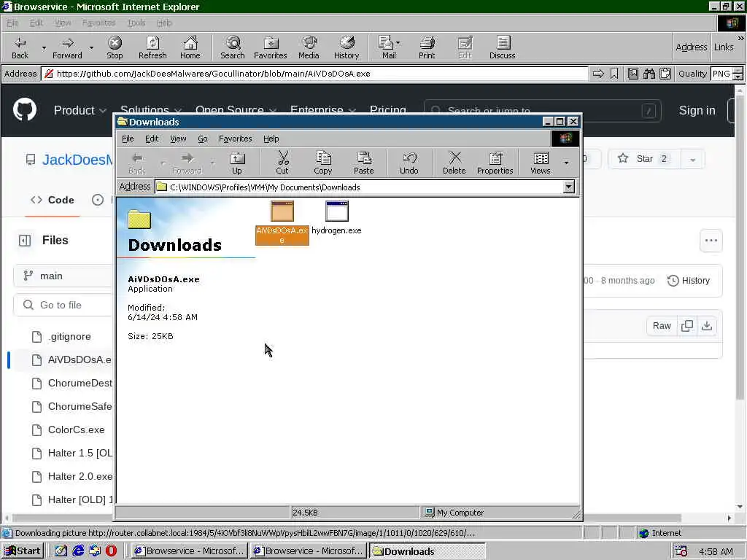Viewport: 747px width, 560px height.
Task: Switch to Downloads taskbar button
Action: 427,551
